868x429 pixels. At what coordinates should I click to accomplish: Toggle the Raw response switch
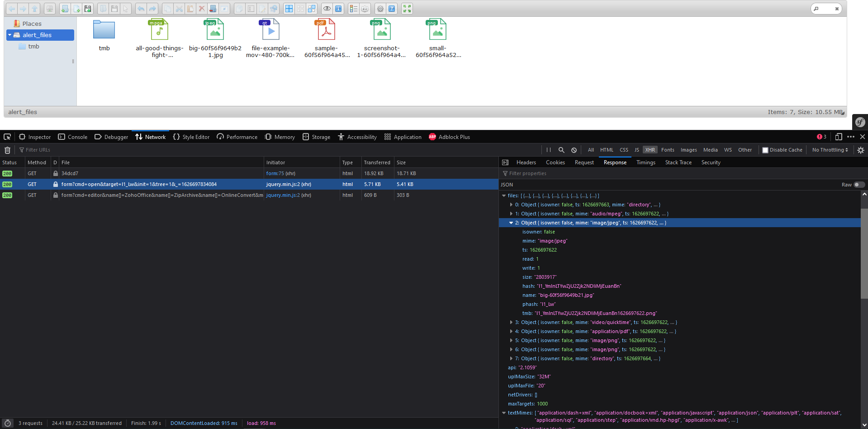click(x=859, y=185)
